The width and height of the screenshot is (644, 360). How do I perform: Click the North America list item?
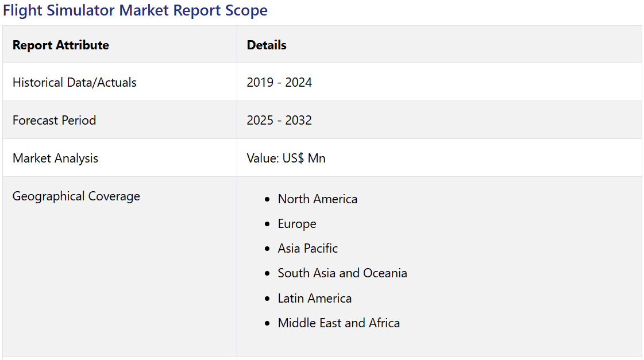click(x=318, y=199)
